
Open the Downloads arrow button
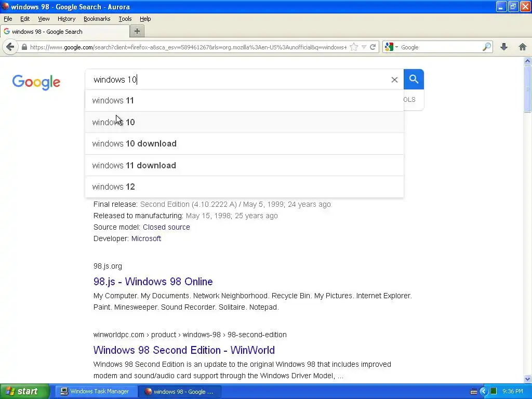coord(504,47)
